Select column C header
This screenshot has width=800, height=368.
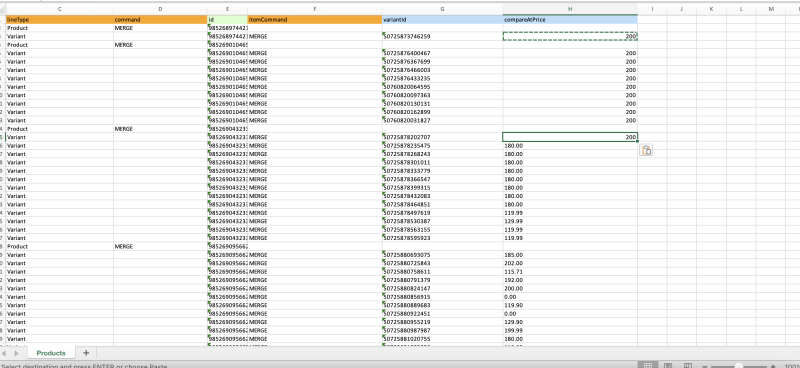click(60, 9)
